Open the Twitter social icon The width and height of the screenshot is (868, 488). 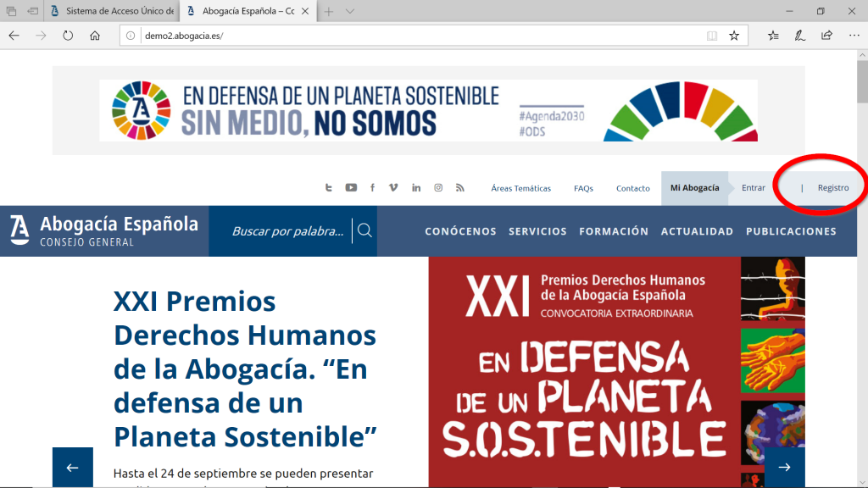(x=328, y=187)
